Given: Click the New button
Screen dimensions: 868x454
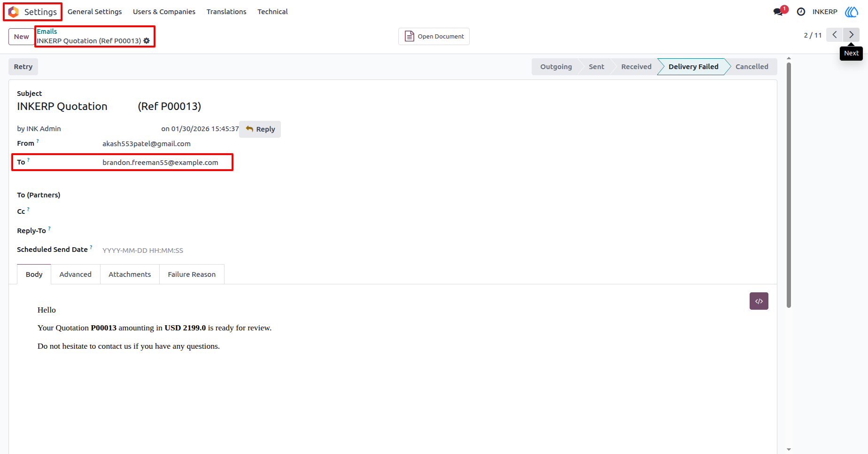Looking at the screenshot, I should 21,37.
